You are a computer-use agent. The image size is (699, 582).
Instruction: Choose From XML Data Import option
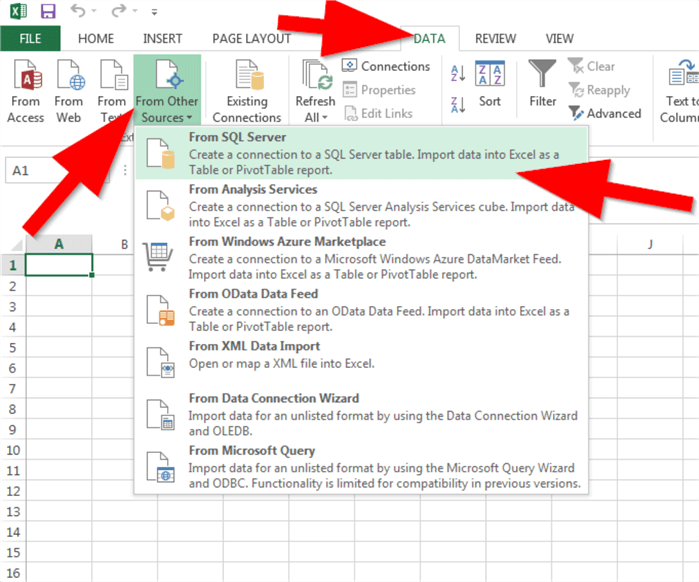[x=362, y=362]
